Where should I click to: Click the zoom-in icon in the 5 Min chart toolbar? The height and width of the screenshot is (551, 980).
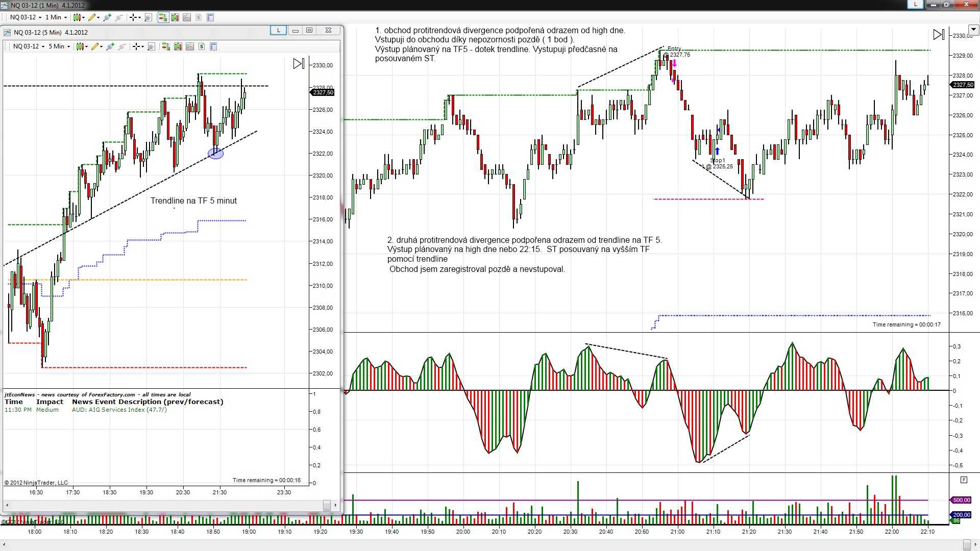(x=110, y=46)
